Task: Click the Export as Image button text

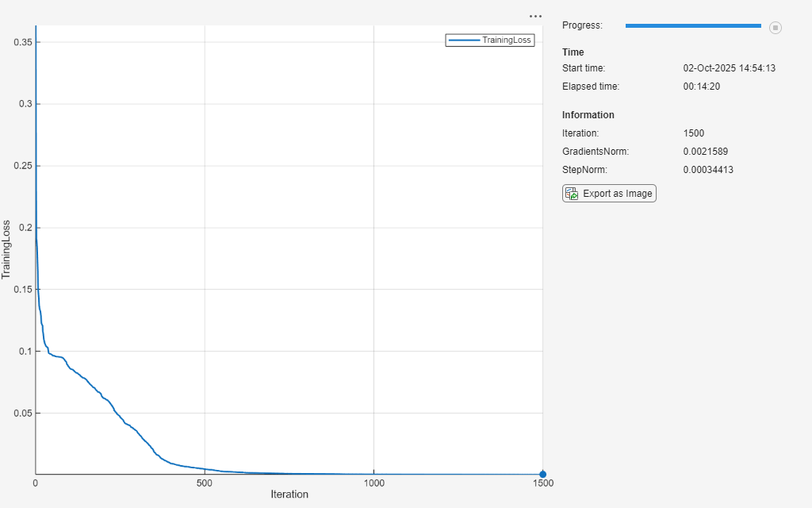Action: (617, 194)
